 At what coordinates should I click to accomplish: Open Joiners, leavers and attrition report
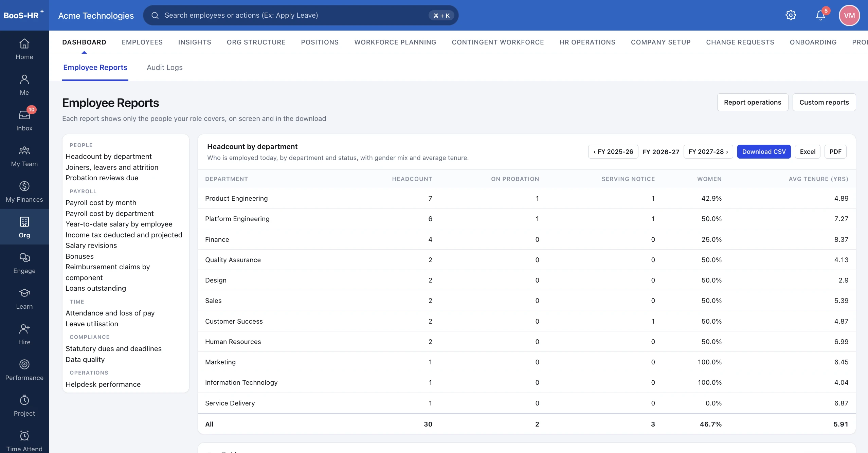[112, 167]
